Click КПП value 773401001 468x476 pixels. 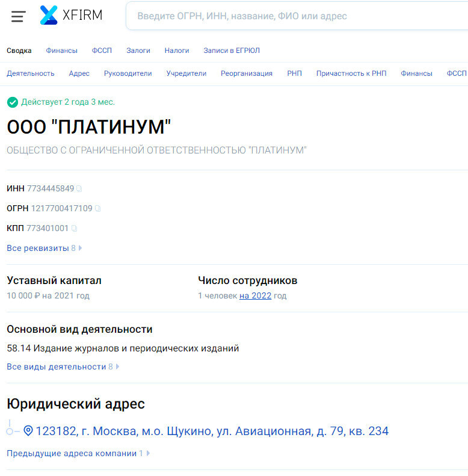click(x=48, y=228)
